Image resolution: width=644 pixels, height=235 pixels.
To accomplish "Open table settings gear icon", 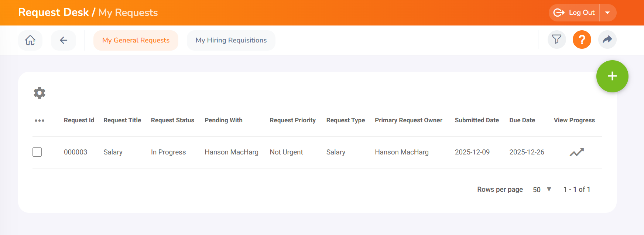I will [x=40, y=93].
